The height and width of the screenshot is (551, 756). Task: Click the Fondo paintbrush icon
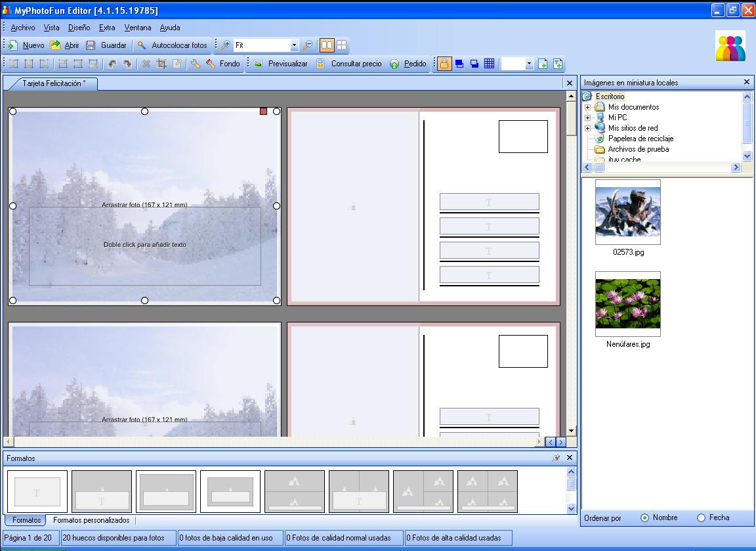211,64
